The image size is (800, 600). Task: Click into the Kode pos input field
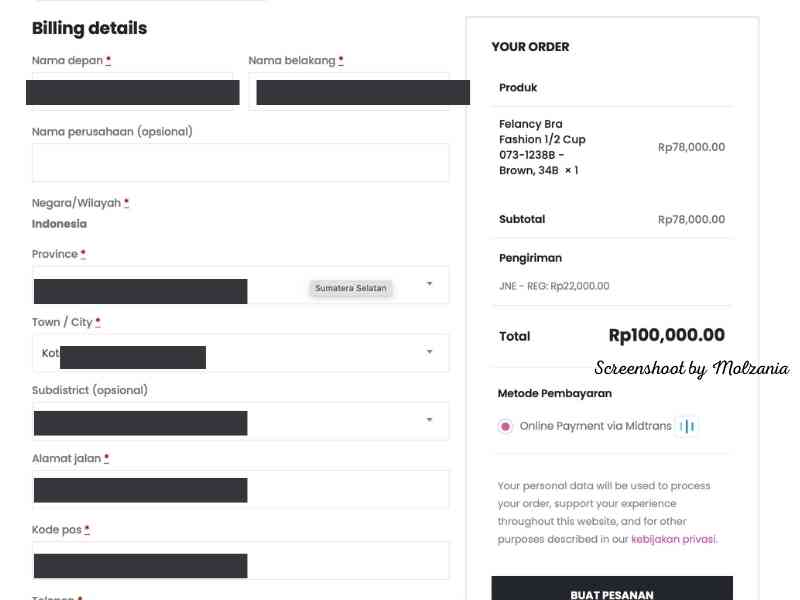(240, 561)
